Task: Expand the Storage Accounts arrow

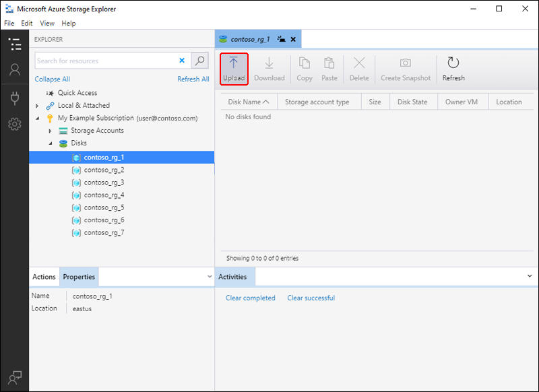Action: coord(50,131)
